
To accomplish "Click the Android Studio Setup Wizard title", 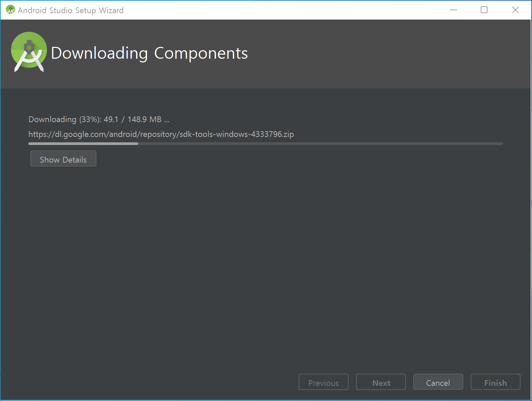I will [x=70, y=10].
